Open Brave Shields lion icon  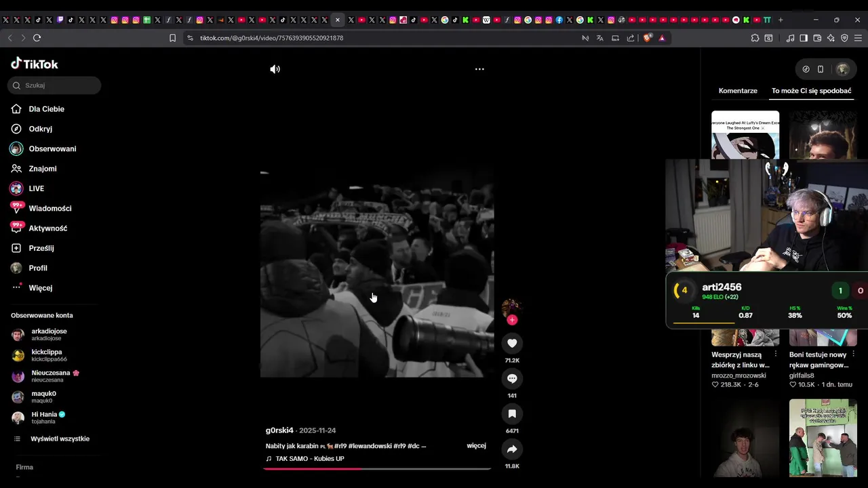[x=647, y=38]
